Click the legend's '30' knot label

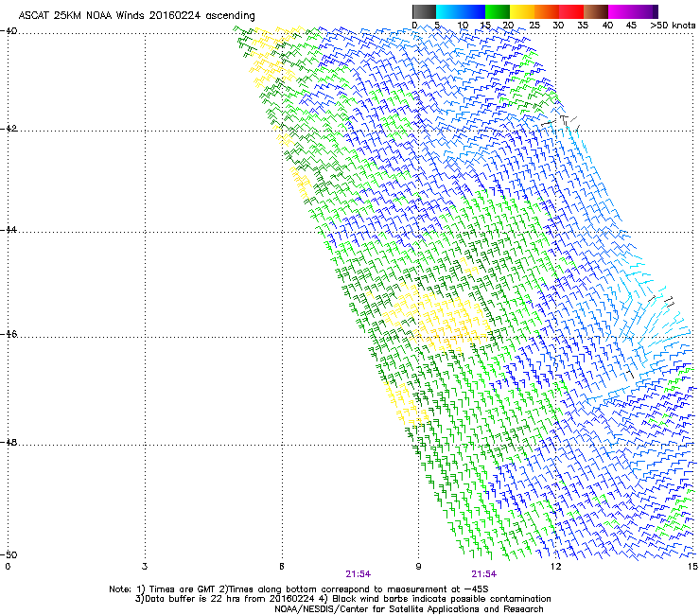pos(558,26)
